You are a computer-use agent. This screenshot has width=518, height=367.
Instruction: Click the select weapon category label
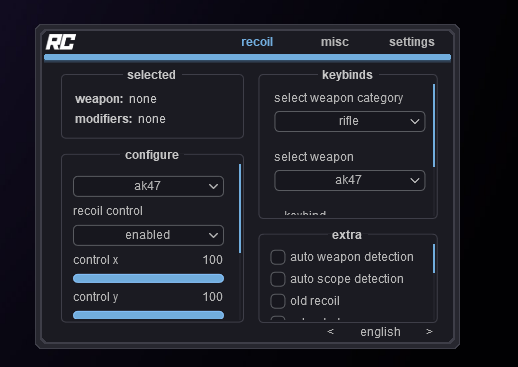click(x=339, y=98)
